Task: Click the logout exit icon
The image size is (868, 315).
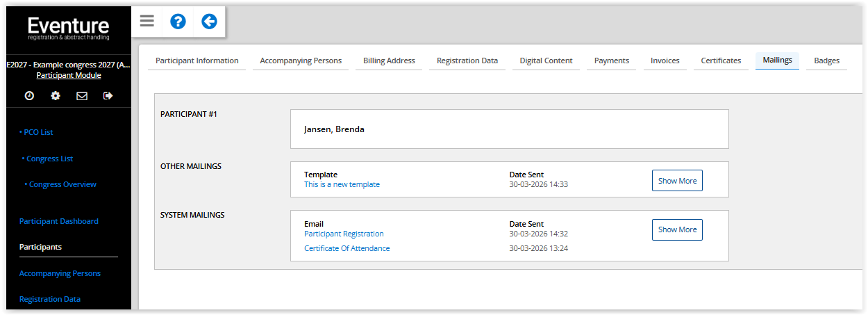Action: pos(108,96)
